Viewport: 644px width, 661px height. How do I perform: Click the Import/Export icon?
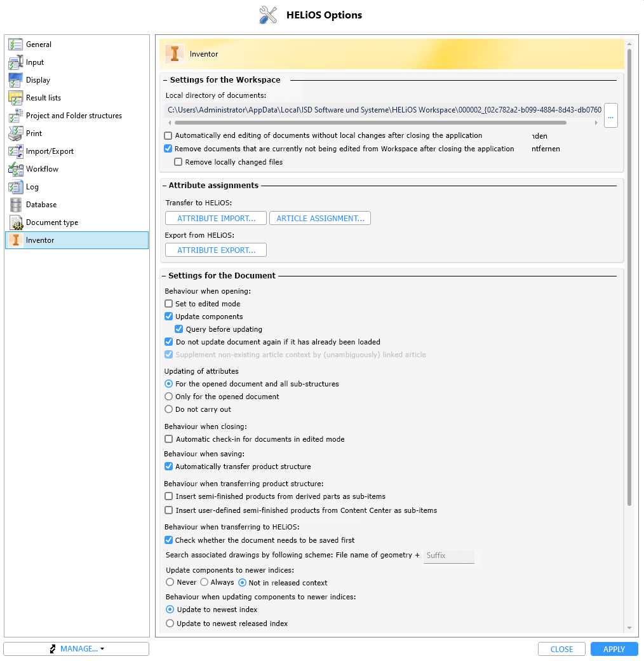[16, 151]
